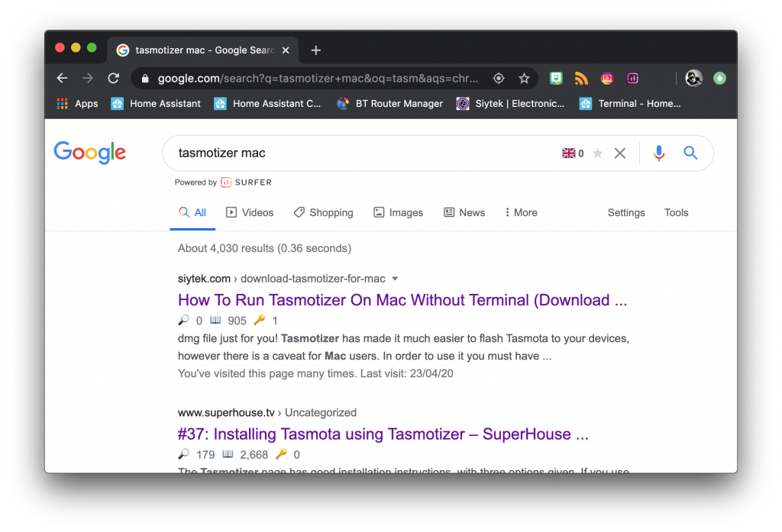Click the magnifier traffic icon beside 179

(183, 453)
